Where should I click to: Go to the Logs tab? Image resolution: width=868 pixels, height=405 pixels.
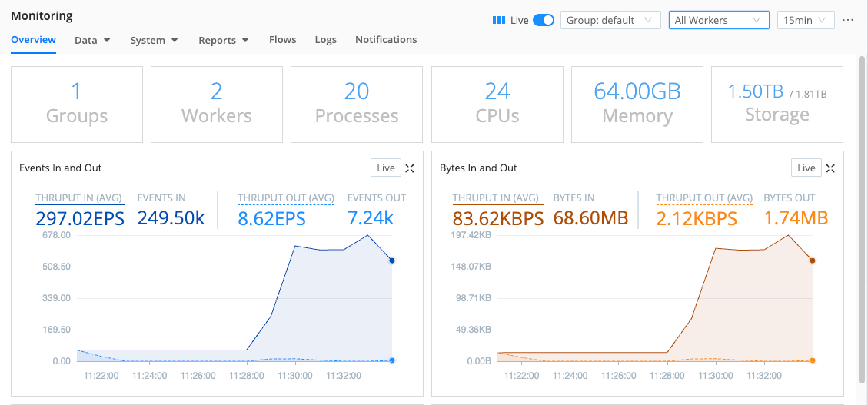point(325,40)
